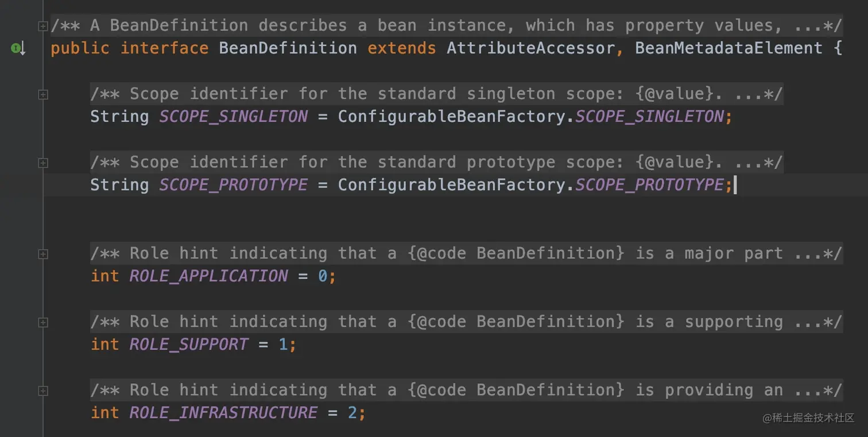Expand the prototype scope comment fold
868x437 pixels.
click(42, 163)
